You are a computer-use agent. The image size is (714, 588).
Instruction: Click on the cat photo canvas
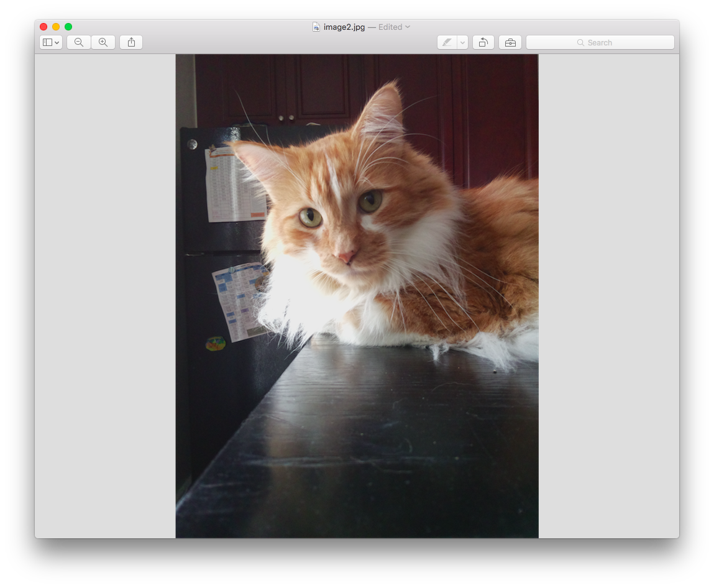(357, 295)
